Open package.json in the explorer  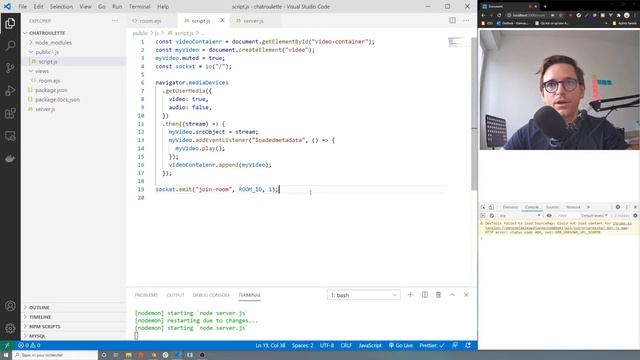pyautogui.click(x=51, y=90)
